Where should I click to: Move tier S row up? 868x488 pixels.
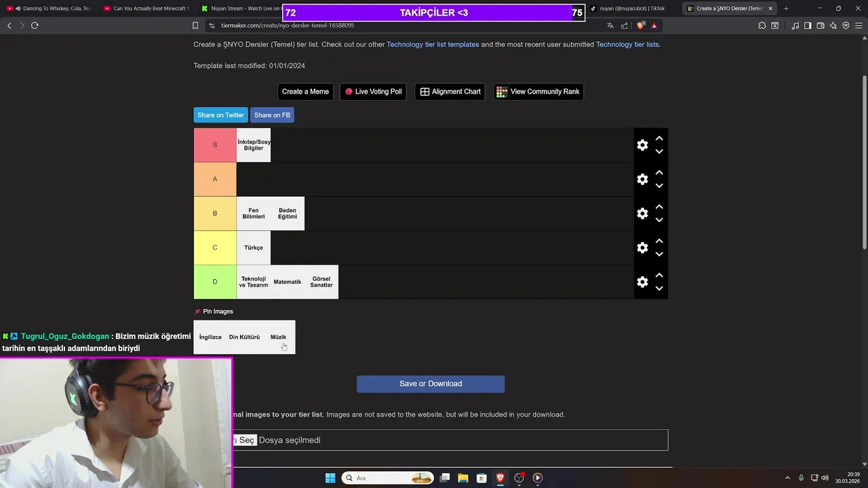coord(659,138)
